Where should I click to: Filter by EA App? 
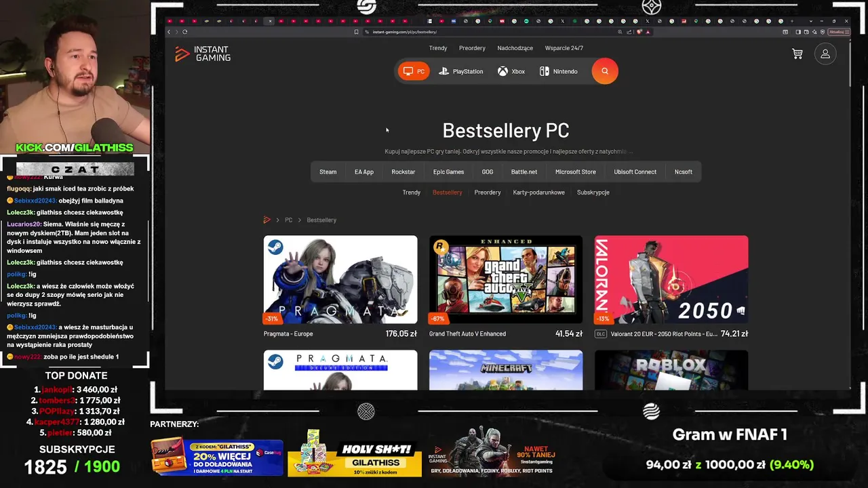[x=364, y=172]
